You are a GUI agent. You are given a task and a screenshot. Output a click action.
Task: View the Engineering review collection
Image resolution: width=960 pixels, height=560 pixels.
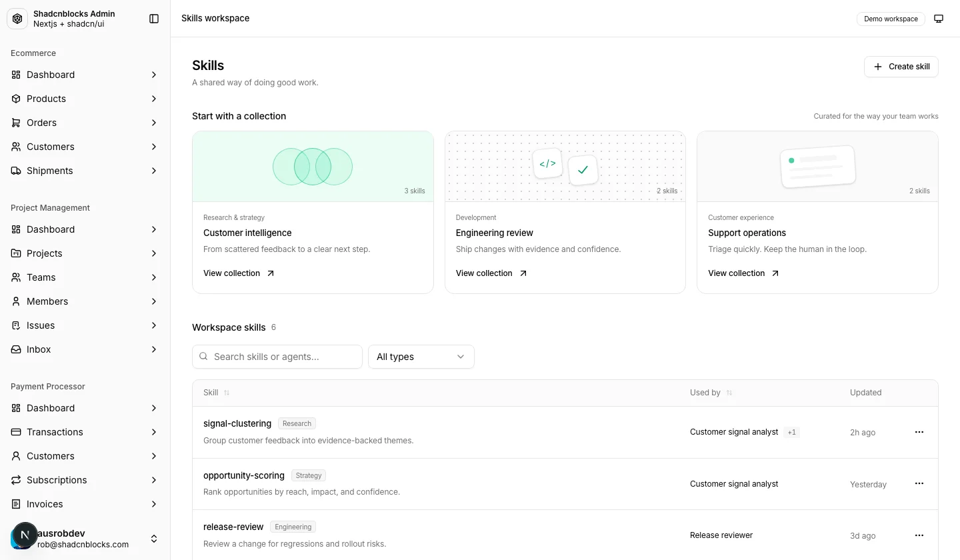point(491,273)
